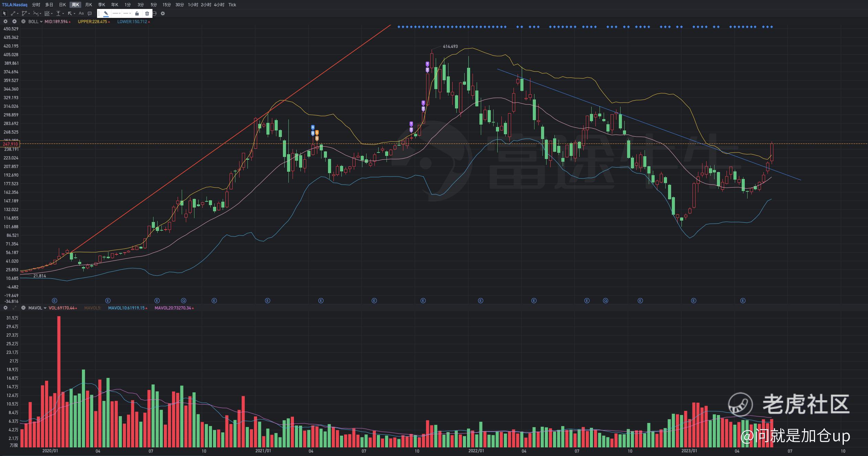868x456 pixels.
Task: Remove the MAVOL indicator
Action: tap(23, 308)
